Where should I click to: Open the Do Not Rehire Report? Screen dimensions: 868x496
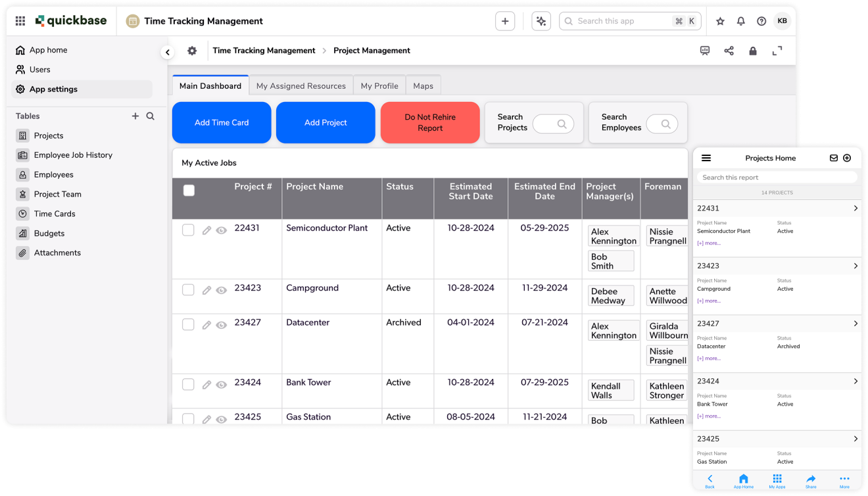coord(430,122)
